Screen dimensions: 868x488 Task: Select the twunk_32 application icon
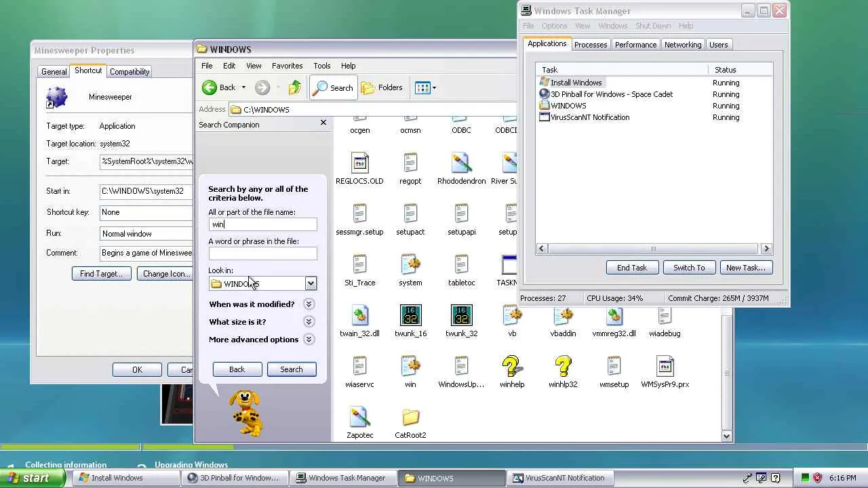click(x=461, y=315)
